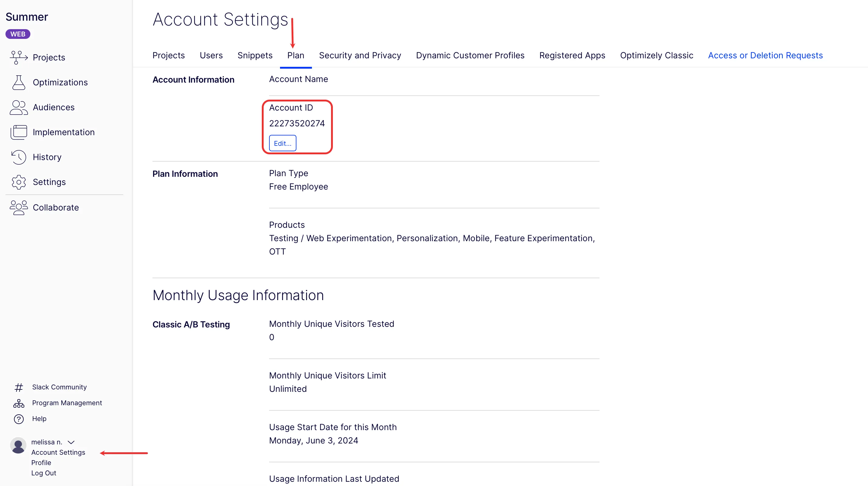Click the Optimizations flask icon
This screenshot has width=868, height=486.
19,83
